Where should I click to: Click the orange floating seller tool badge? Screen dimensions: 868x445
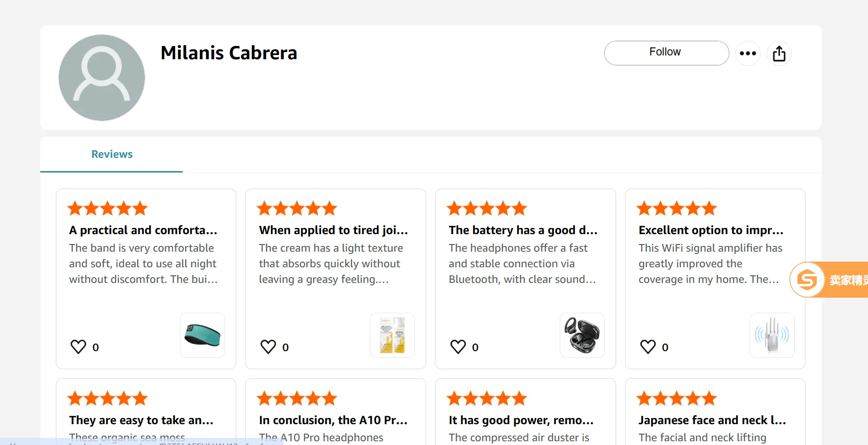pyautogui.click(x=829, y=280)
